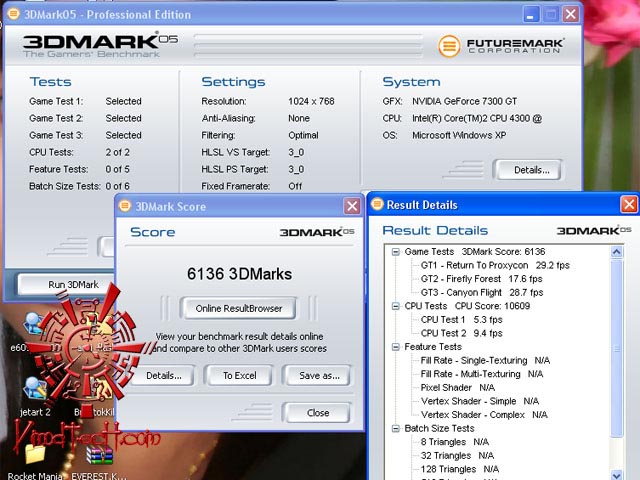This screenshot has width=640, height=480.
Task: Click the Anti-Aliasing 'None' value
Action: pos(299,118)
